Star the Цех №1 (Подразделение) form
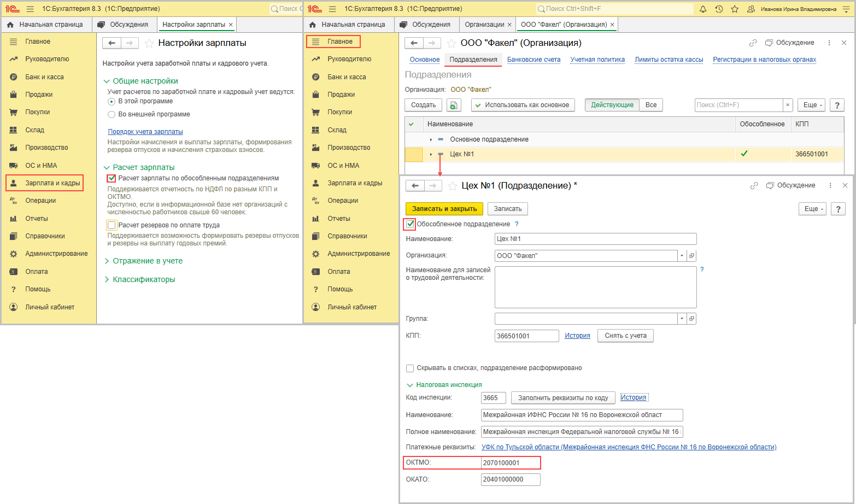Viewport: 856px width, 504px height. pos(452,186)
